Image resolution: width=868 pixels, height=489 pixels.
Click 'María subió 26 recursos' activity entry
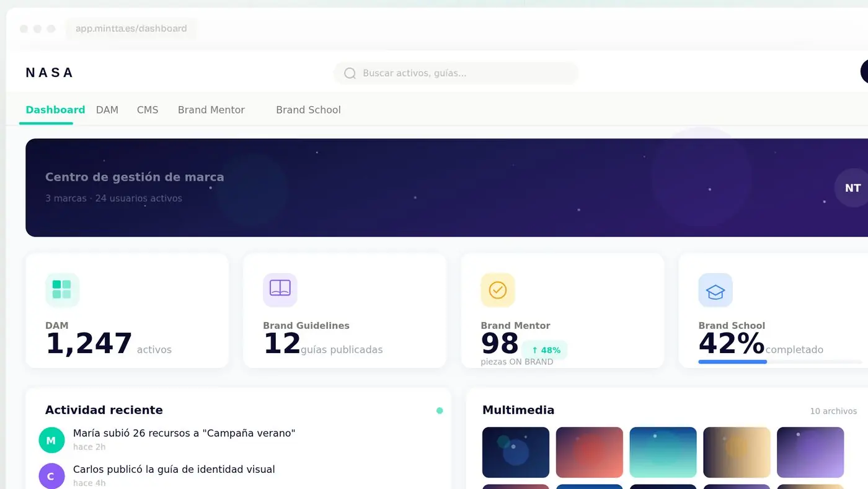point(184,433)
